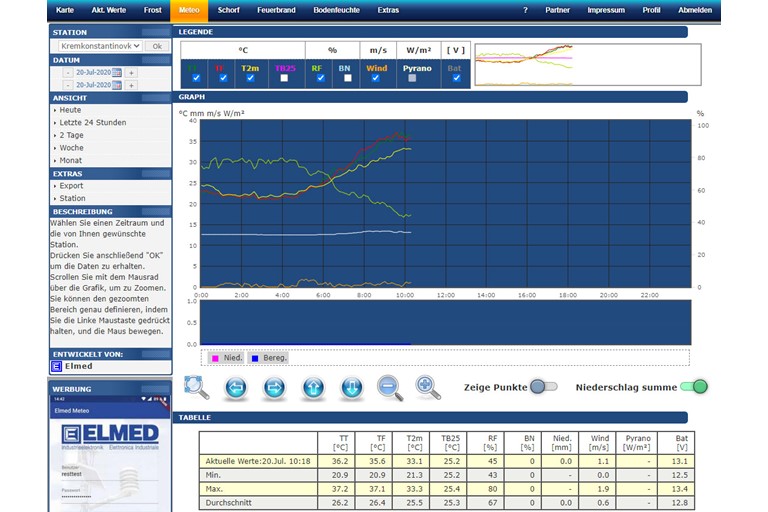
Task: Click the zoom selection magnifier icon
Action: [196, 387]
